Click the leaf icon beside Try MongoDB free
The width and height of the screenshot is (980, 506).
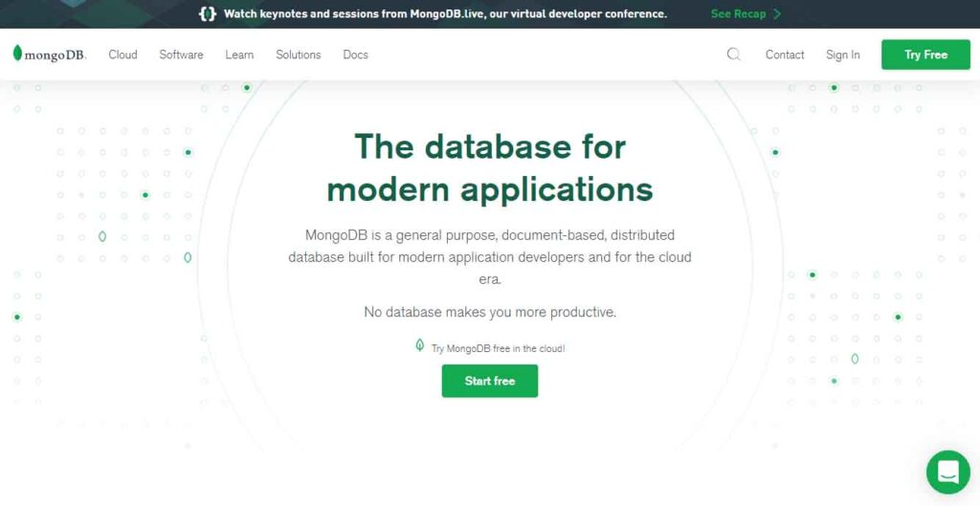pos(420,345)
